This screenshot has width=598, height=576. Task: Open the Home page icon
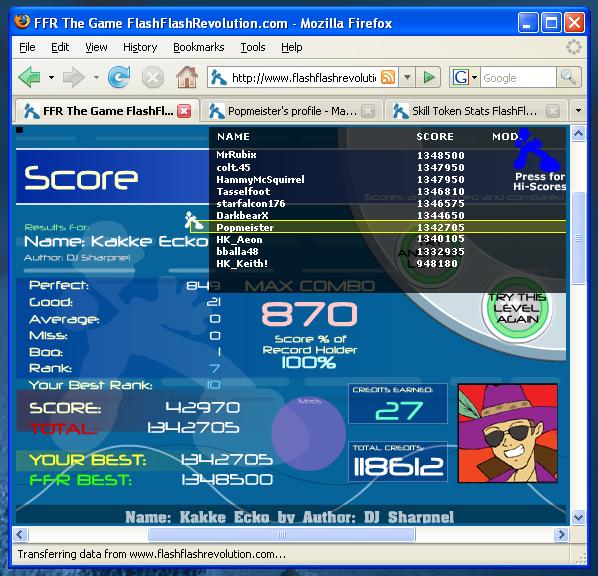pos(187,77)
